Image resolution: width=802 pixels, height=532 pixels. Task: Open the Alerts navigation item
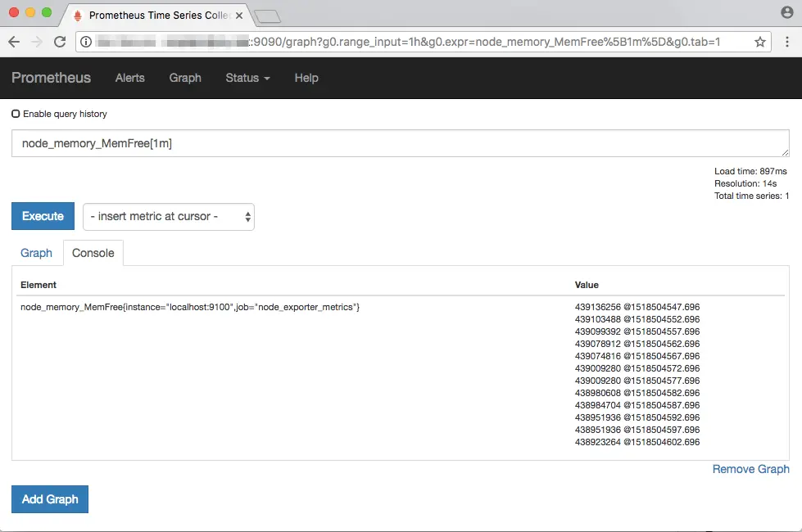click(x=130, y=78)
